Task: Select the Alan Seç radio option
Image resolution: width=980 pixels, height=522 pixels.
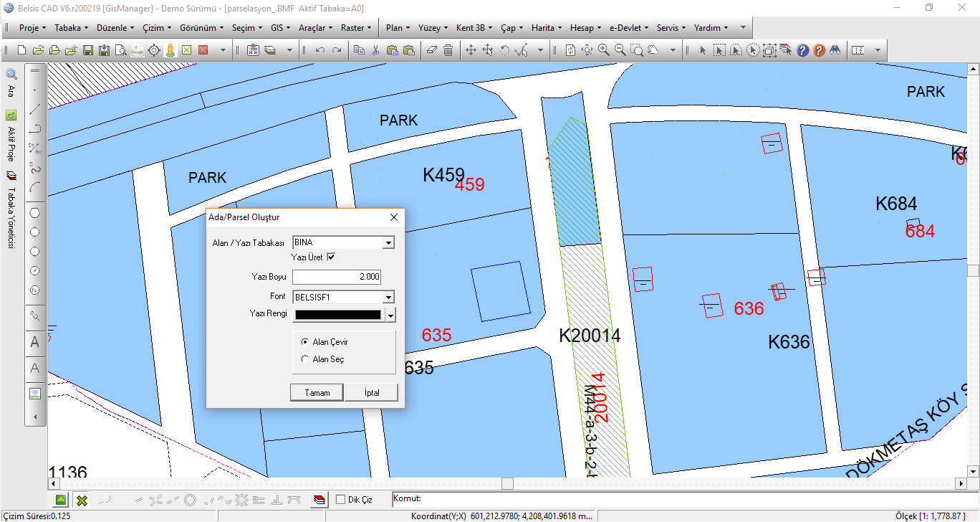Action: (x=306, y=359)
